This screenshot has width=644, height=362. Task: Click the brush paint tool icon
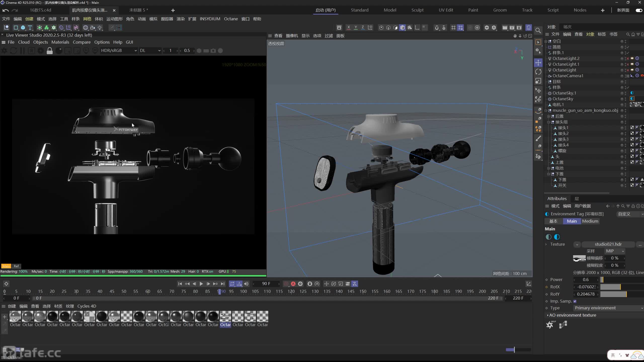(x=538, y=139)
